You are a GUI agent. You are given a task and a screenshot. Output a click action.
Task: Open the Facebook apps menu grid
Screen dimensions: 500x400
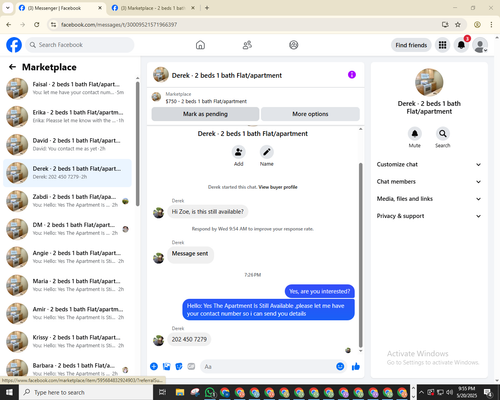(x=442, y=45)
